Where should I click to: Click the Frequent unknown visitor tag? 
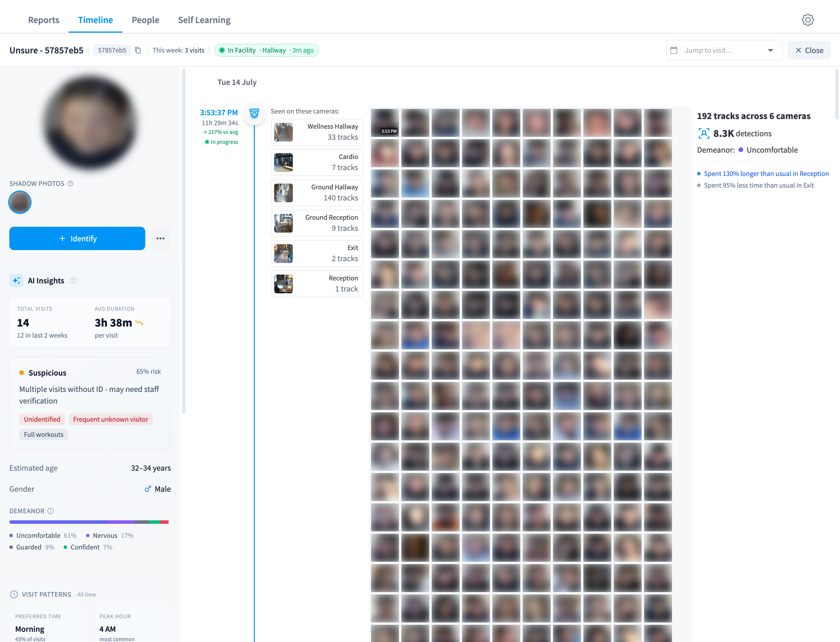click(x=110, y=419)
